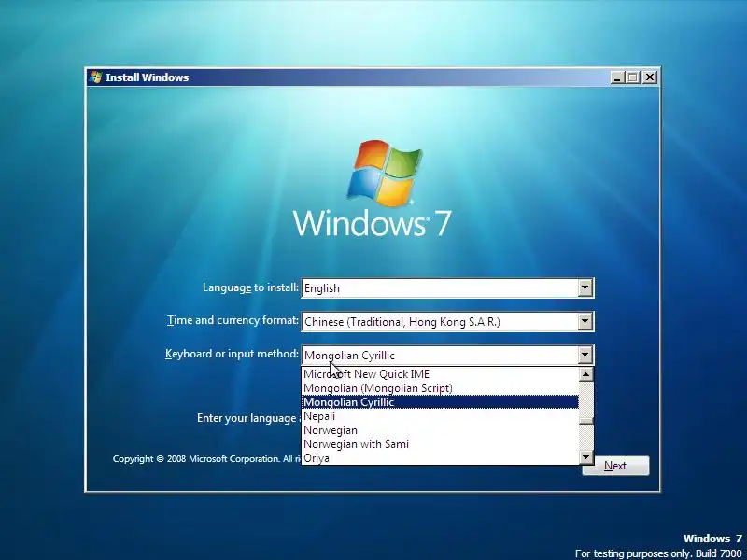
Task: Collapse the Keyboard or input method dropdown
Action: tap(585, 356)
